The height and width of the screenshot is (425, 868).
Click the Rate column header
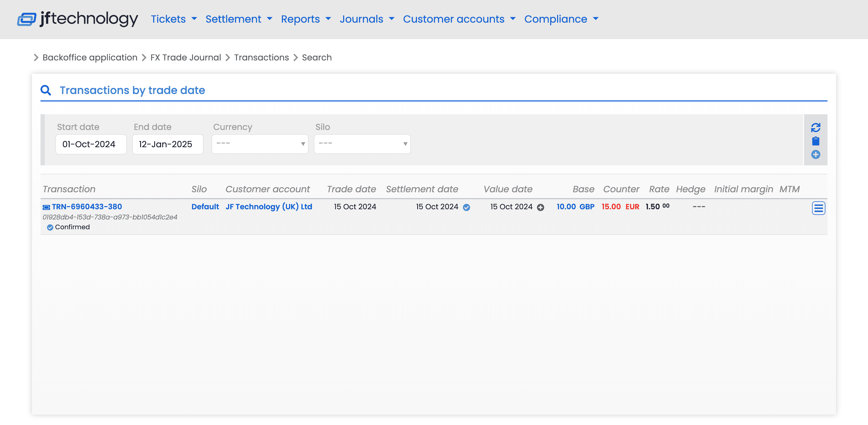point(659,189)
